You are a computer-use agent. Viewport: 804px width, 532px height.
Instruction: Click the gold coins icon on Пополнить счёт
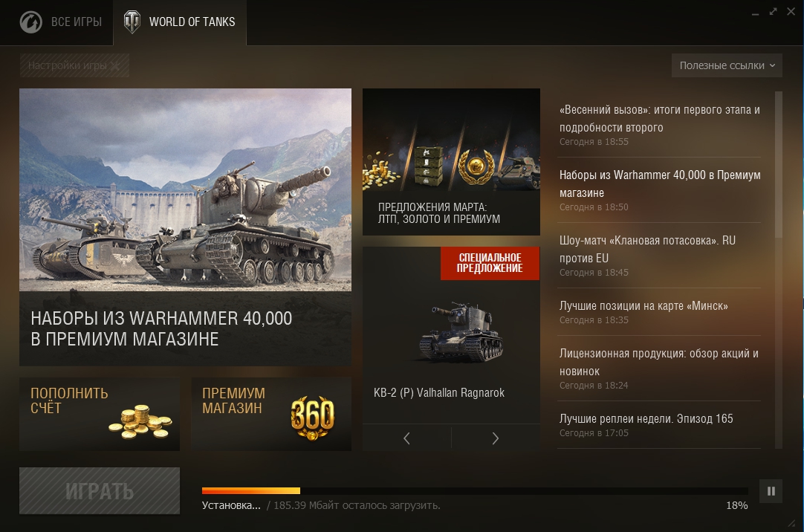pyautogui.click(x=140, y=422)
